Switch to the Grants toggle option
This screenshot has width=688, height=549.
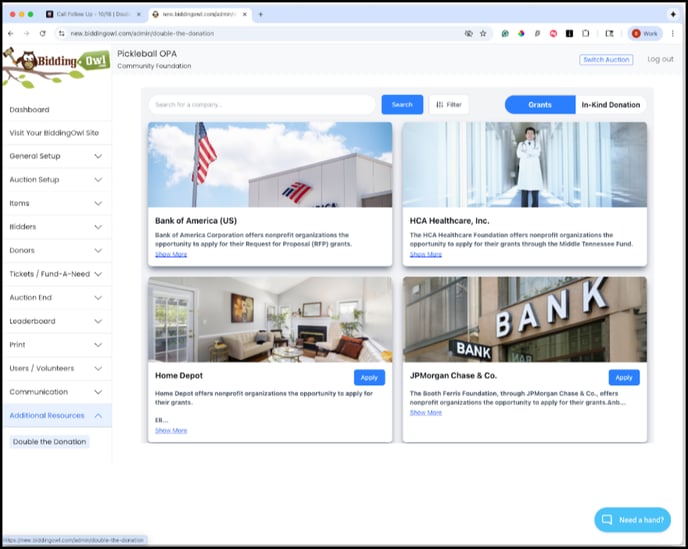coord(540,104)
